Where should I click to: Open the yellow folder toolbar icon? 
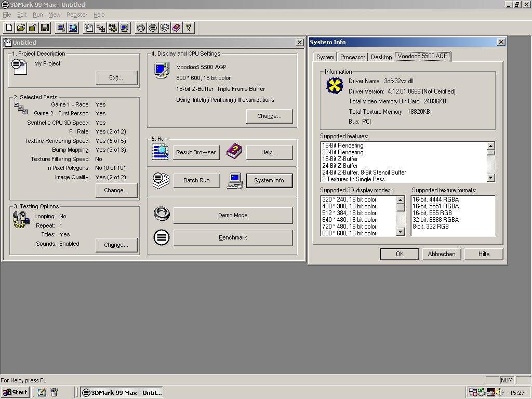coord(21,28)
